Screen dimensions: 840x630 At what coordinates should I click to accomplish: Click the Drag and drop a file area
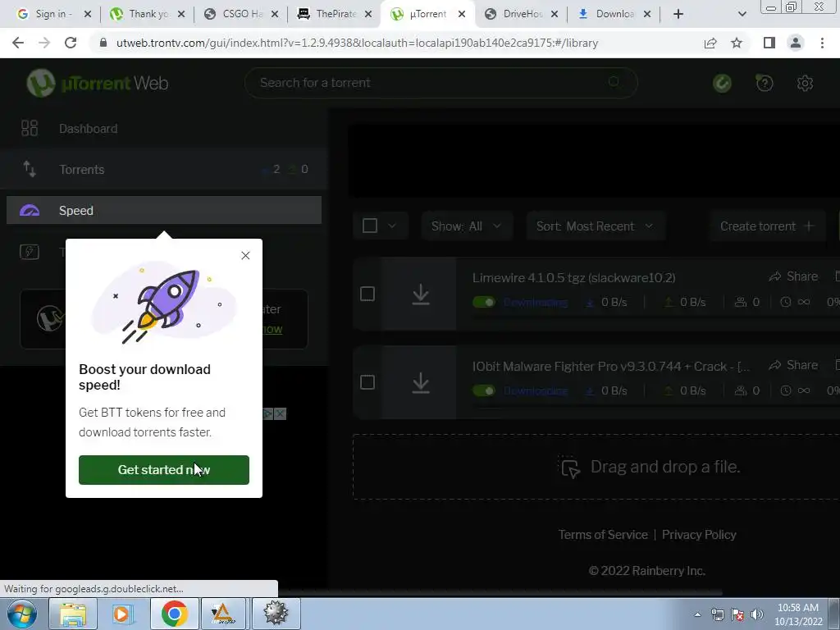[x=596, y=467]
